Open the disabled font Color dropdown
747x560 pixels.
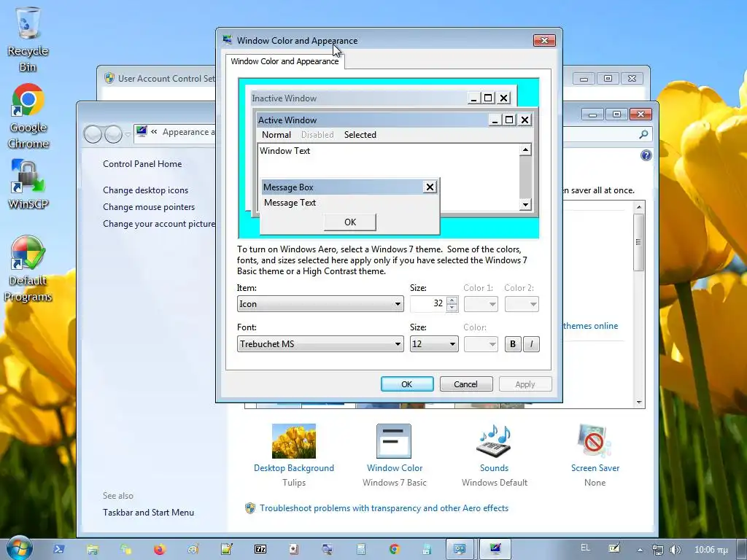click(x=481, y=344)
